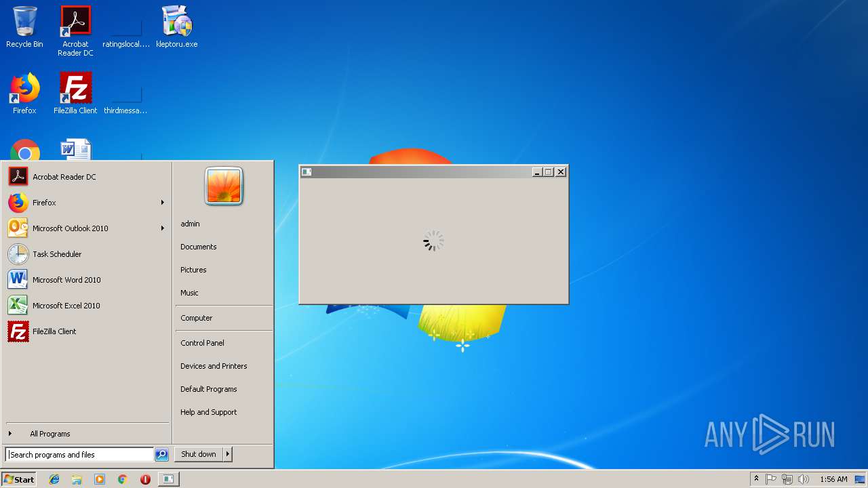The width and height of the screenshot is (868, 488).
Task: Click the user account picture
Action: coord(224,186)
